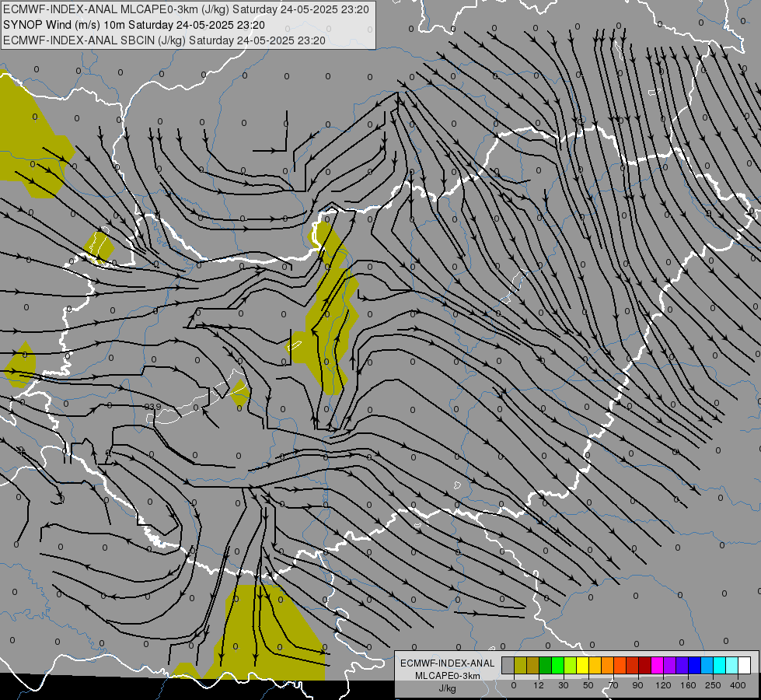This screenshot has width=761, height=700.
Task: Click the legend value label '30'
Action: pos(564,685)
